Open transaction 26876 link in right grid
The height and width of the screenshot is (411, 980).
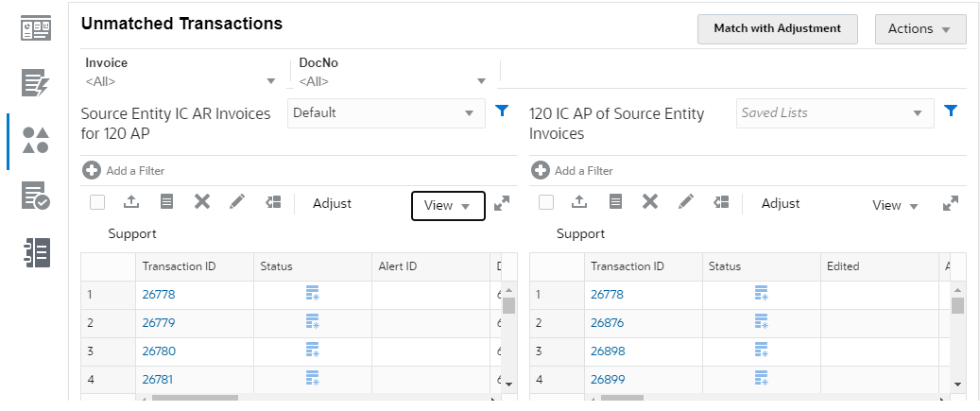[x=607, y=323]
